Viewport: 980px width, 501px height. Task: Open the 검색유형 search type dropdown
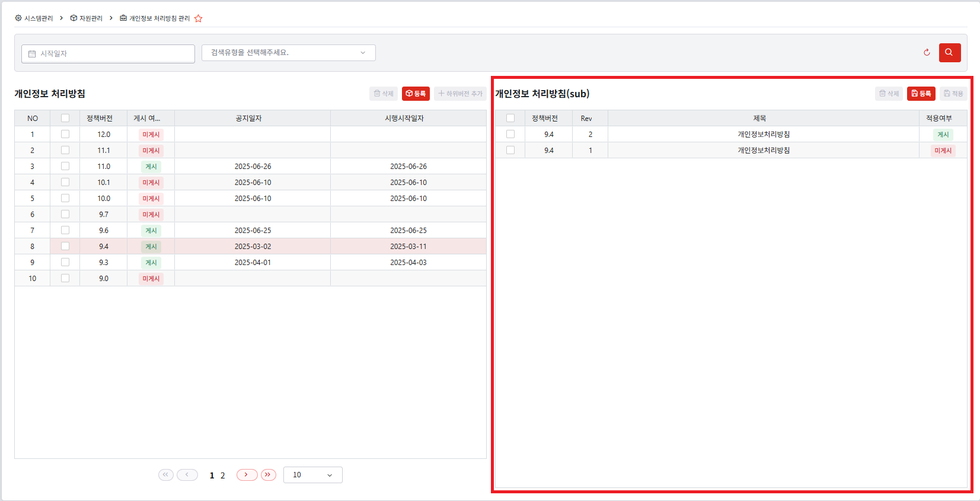289,53
